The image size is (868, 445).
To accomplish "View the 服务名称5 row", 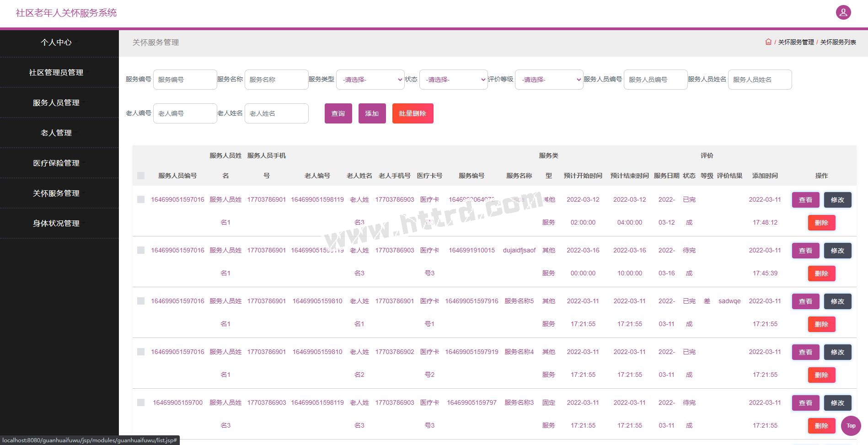I will pyautogui.click(x=806, y=301).
